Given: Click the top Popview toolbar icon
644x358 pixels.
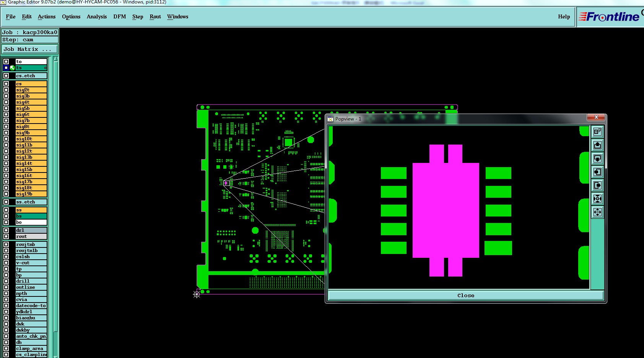Looking at the screenshot, I should point(597,132).
